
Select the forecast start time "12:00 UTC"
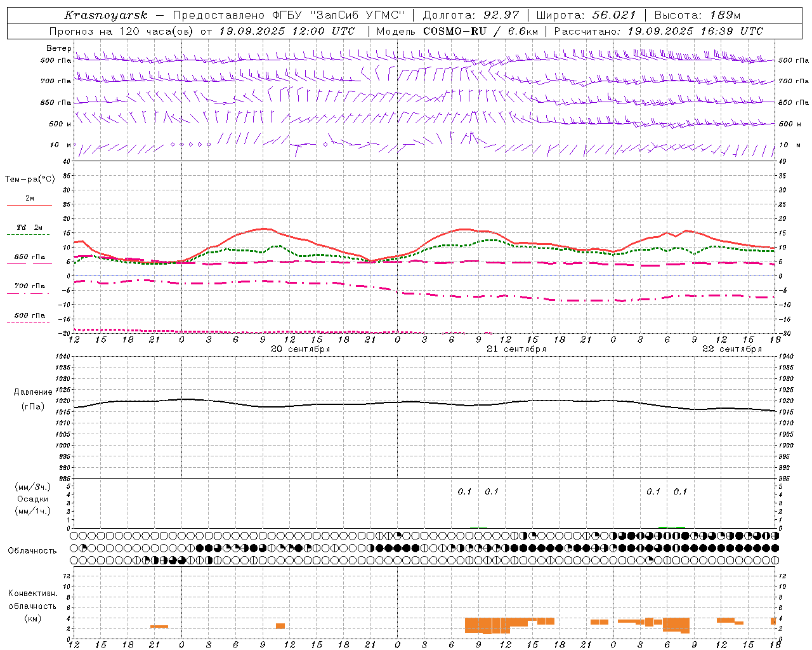324,31
